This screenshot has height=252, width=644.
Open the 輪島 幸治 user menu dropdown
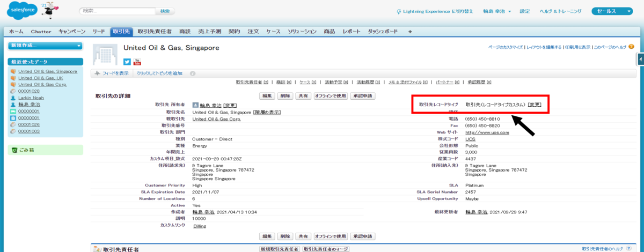496,11
